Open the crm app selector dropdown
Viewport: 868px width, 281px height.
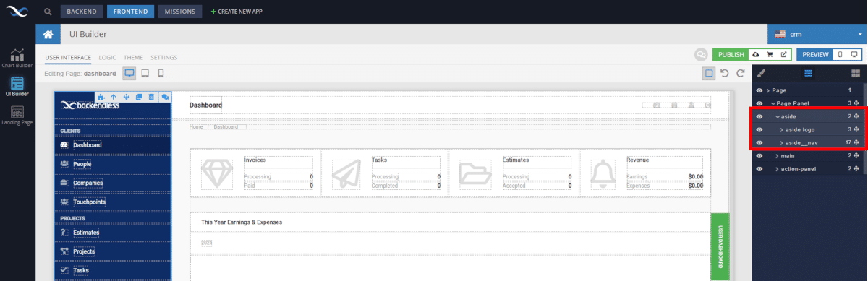[x=817, y=34]
